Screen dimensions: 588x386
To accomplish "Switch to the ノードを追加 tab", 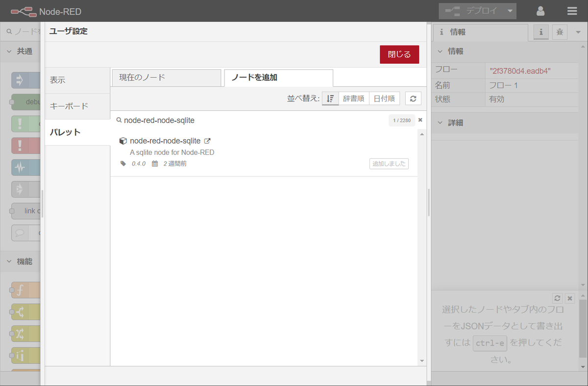I will [278, 78].
